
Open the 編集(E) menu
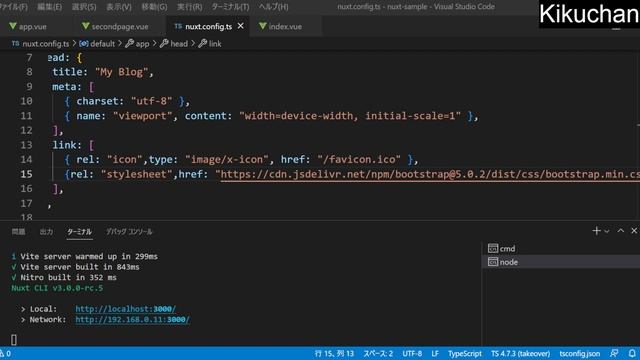(49, 7)
